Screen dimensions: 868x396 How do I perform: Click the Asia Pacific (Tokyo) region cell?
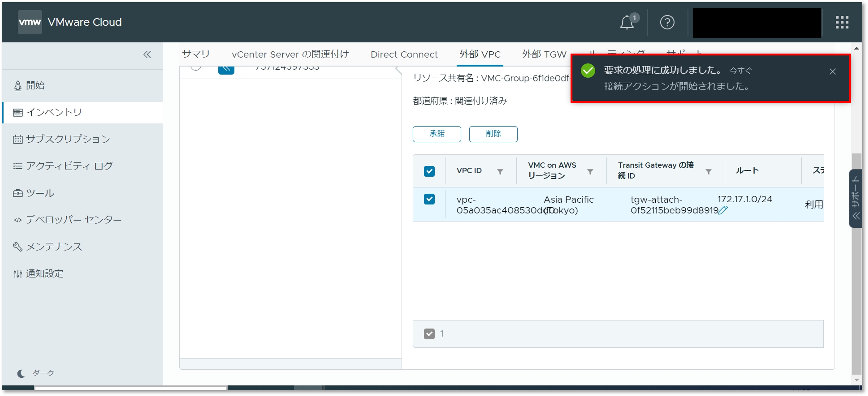pos(568,205)
